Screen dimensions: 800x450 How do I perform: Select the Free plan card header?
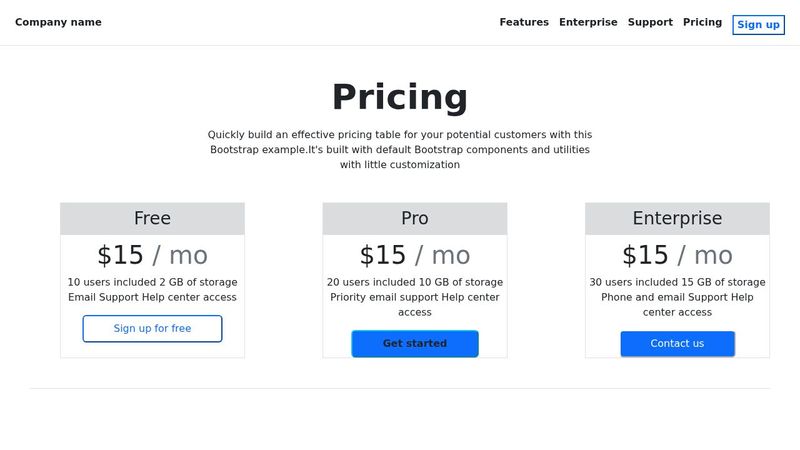[x=152, y=218]
